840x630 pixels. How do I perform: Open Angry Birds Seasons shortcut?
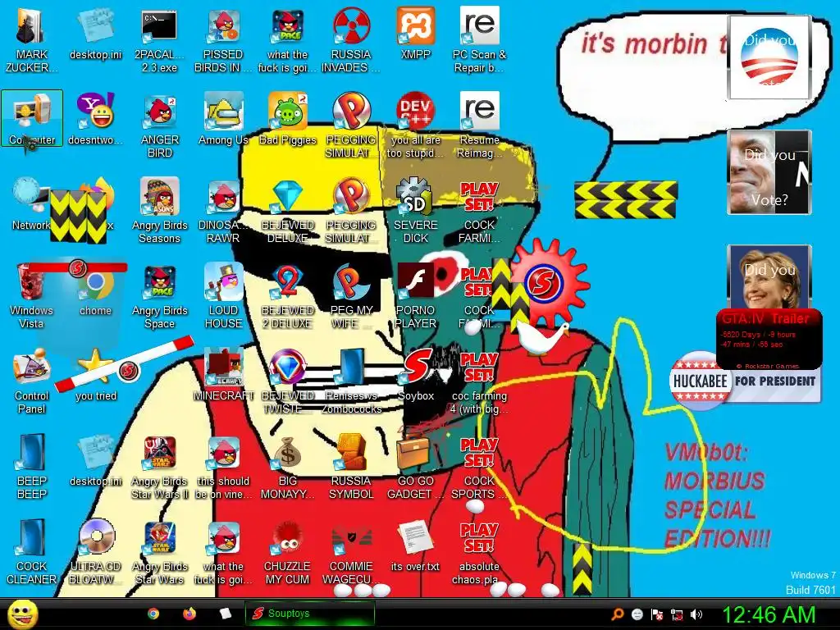pyautogui.click(x=159, y=210)
